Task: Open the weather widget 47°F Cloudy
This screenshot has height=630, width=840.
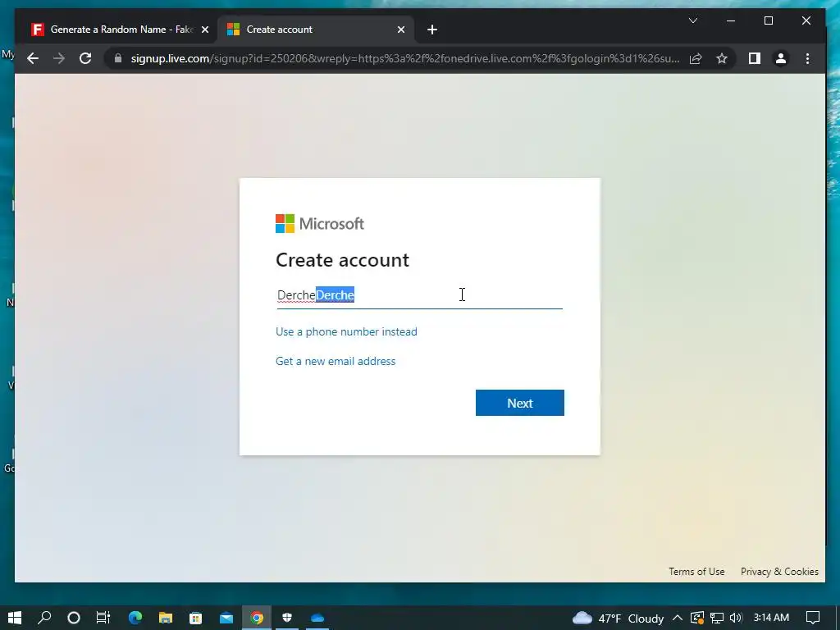Action: point(618,619)
